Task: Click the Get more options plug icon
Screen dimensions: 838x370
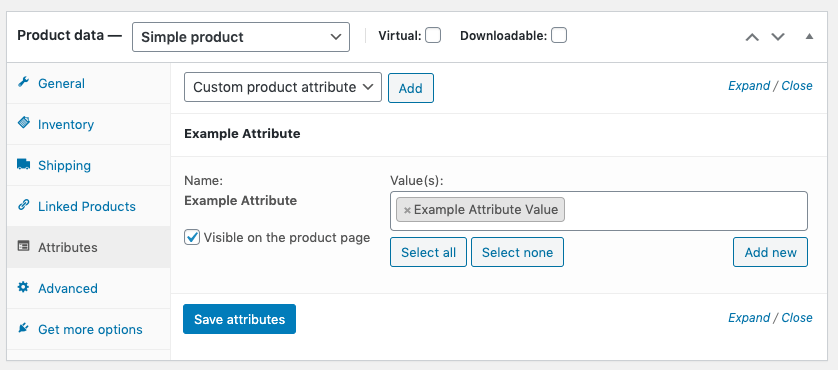Action: [23, 328]
